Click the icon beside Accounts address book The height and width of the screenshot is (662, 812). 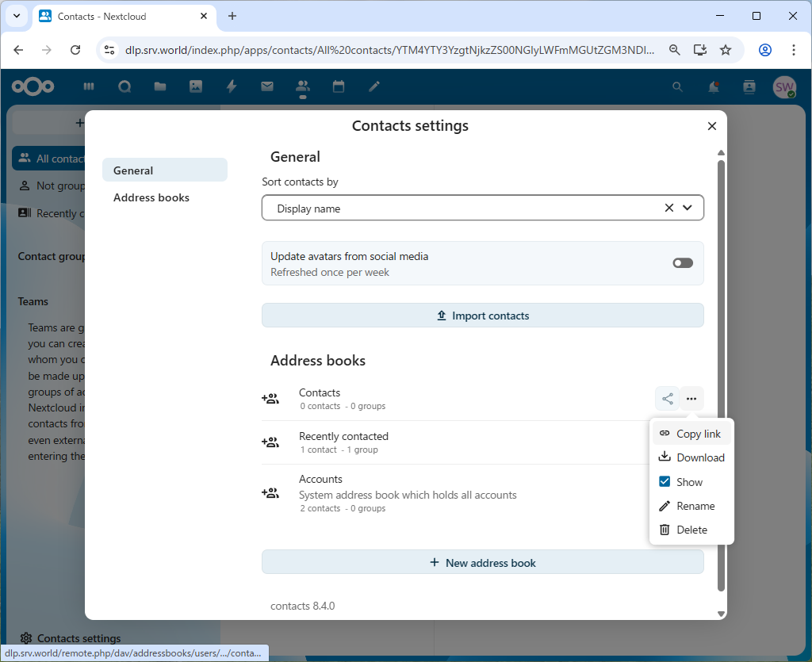[270, 493]
